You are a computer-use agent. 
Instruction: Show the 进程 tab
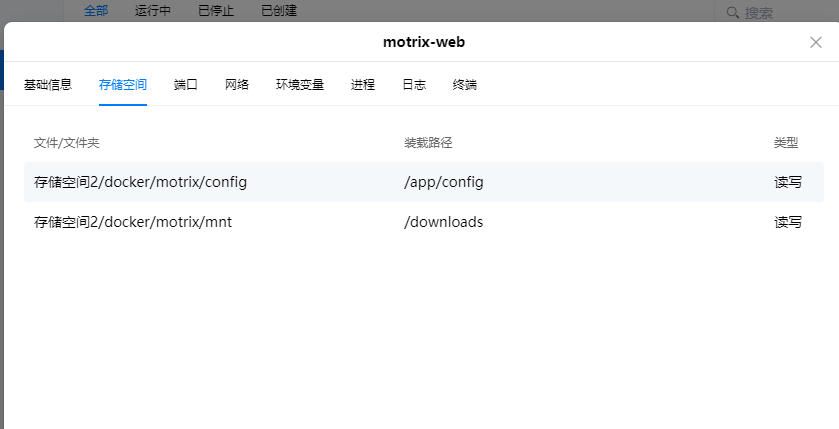(363, 85)
